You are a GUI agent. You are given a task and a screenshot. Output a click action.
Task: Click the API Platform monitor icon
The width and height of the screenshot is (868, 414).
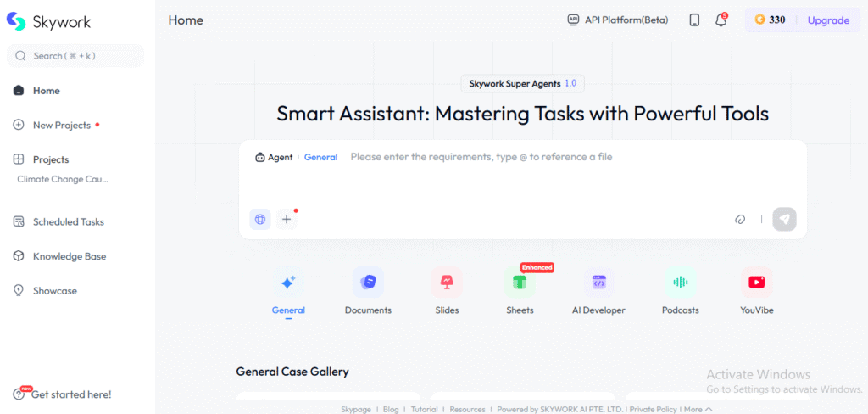point(573,20)
